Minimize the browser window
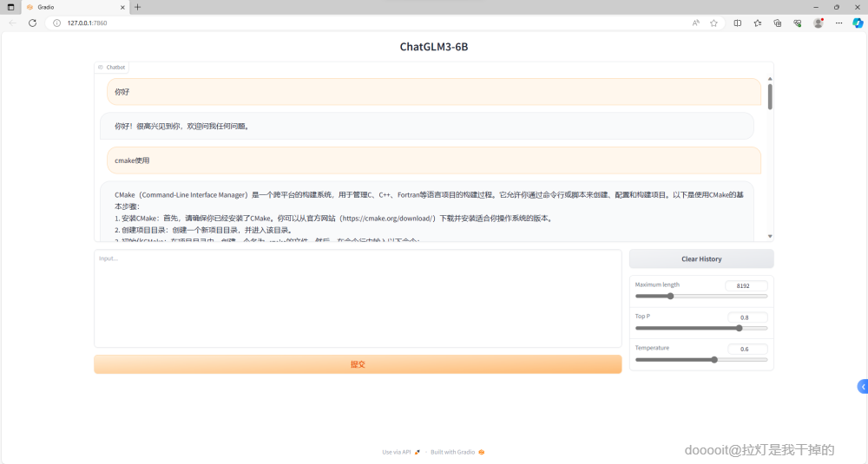Screen dimensions: 868x464 (x=815, y=7)
